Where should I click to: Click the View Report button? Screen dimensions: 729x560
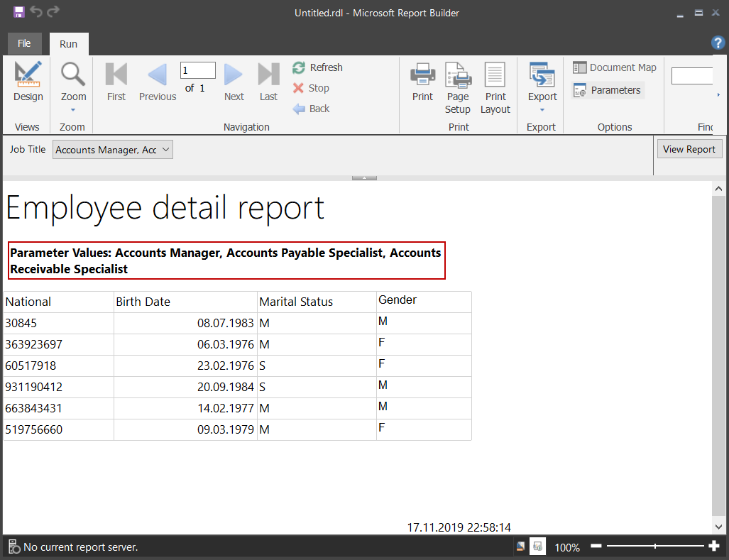coord(689,149)
